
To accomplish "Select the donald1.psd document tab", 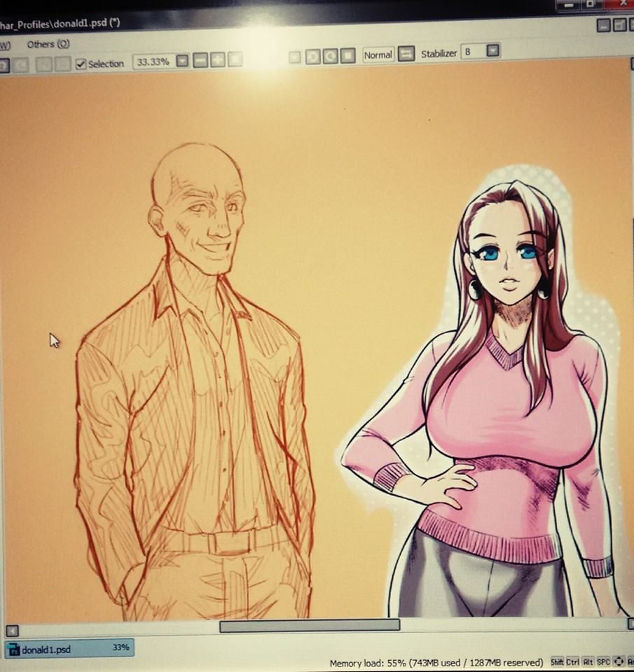I will point(68,649).
